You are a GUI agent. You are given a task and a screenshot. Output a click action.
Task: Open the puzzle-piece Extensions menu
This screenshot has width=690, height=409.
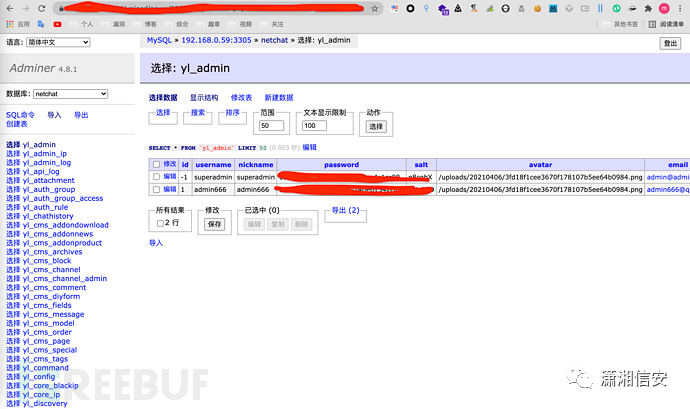click(648, 8)
